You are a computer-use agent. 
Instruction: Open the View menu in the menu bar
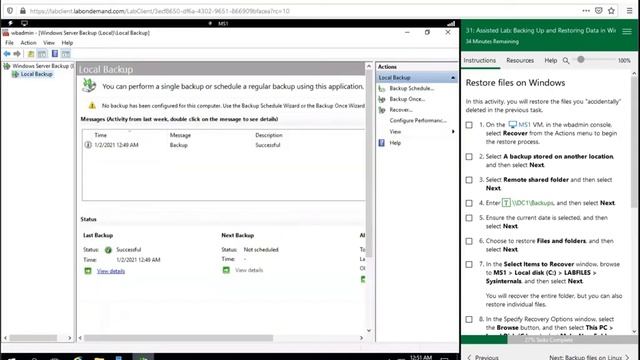coord(49,42)
